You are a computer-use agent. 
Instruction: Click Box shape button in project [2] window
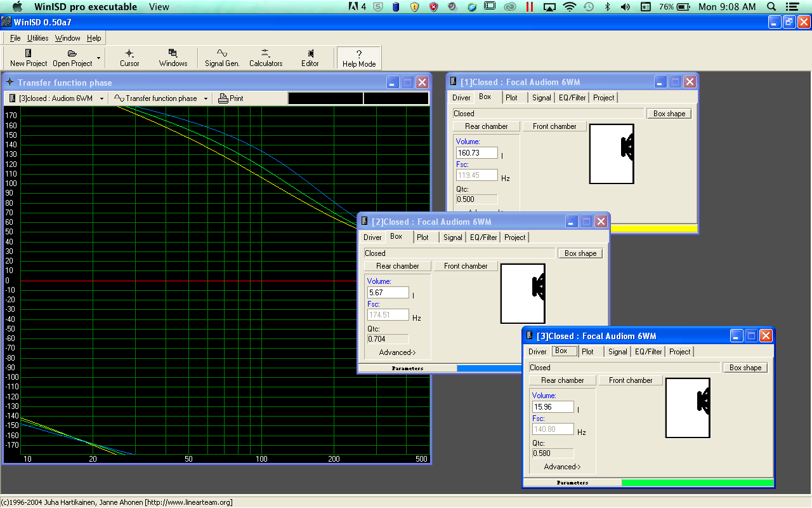(580, 253)
